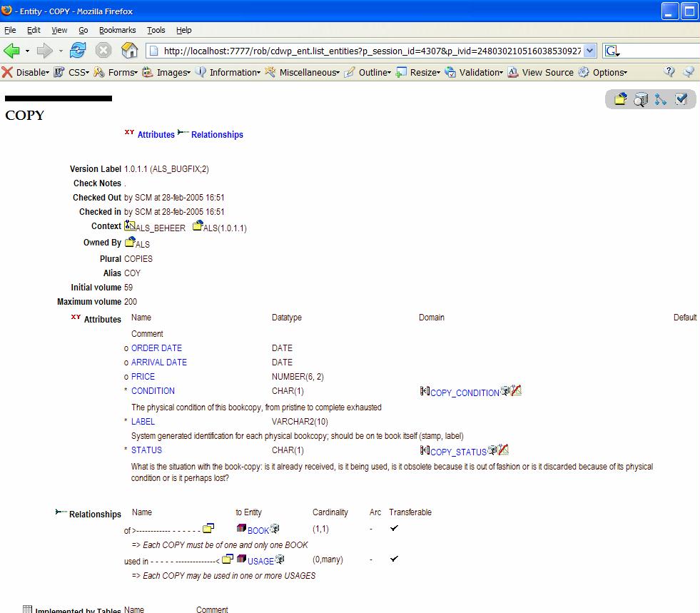Open the CONDITION attribute link

153,390
